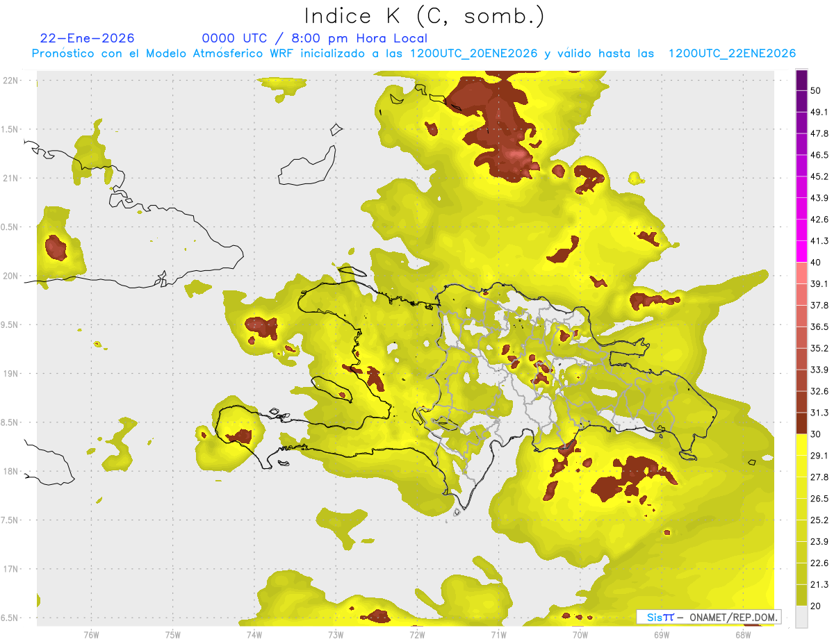The height and width of the screenshot is (644, 834).
Task: Click the colorbar value '21.3'
Action: (x=819, y=584)
